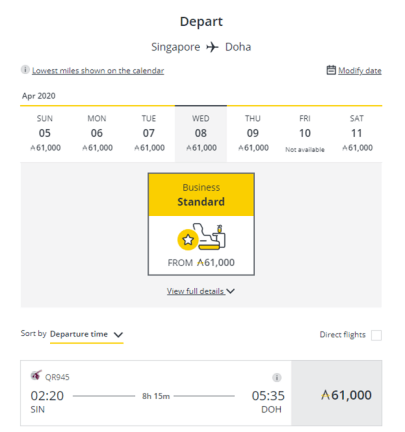This screenshot has width=405, height=432.
Task: Click the Qatar Airways logo on QR945
Action: [36, 375]
